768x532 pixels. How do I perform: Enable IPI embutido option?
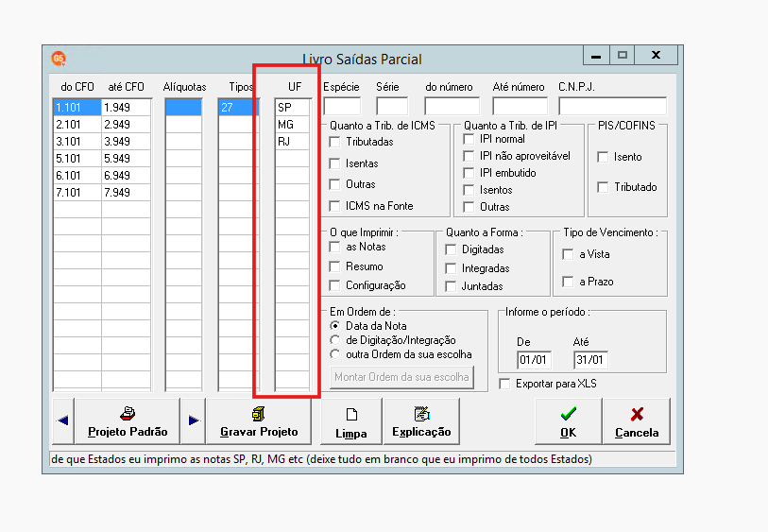coord(469,173)
